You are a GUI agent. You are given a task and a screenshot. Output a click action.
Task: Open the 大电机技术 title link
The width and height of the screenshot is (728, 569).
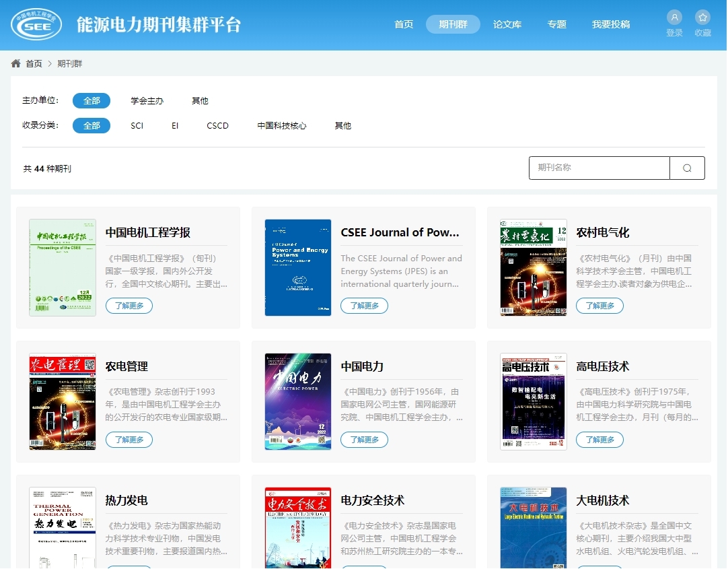click(603, 500)
